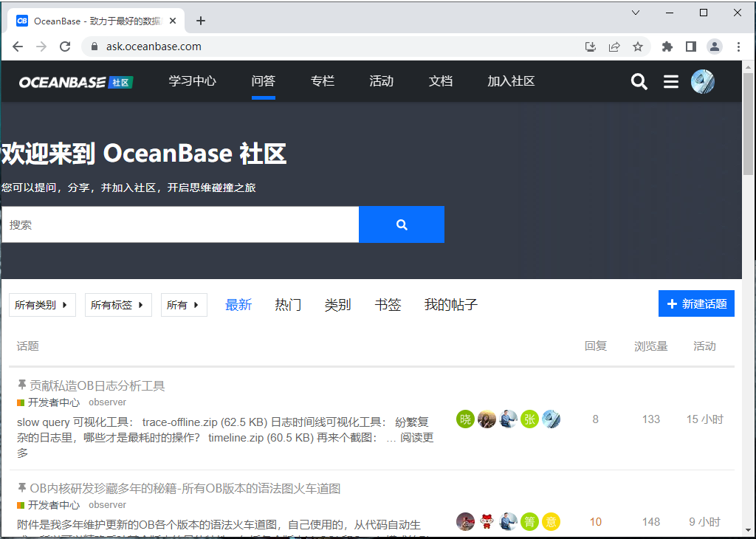The width and height of the screenshot is (756, 539).
Task: Open the Chrome extensions puzzle icon
Action: tap(667, 47)
